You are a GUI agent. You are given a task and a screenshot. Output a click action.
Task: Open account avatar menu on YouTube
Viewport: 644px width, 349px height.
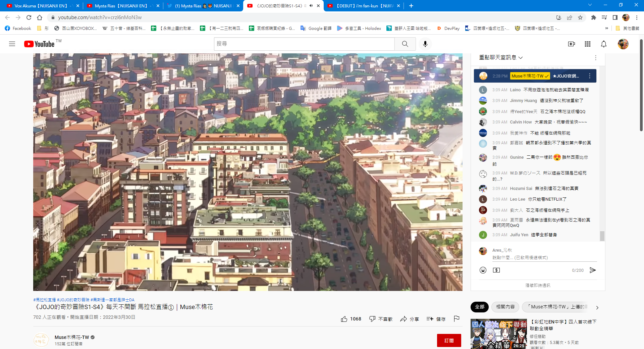[623, 44]
